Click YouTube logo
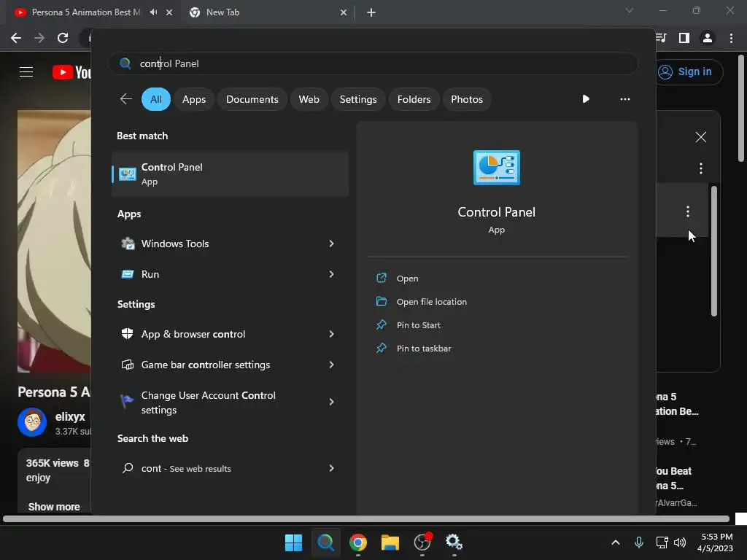Viewport: 747px width, 560px height. pyautogui.click(x=72, y=72)
